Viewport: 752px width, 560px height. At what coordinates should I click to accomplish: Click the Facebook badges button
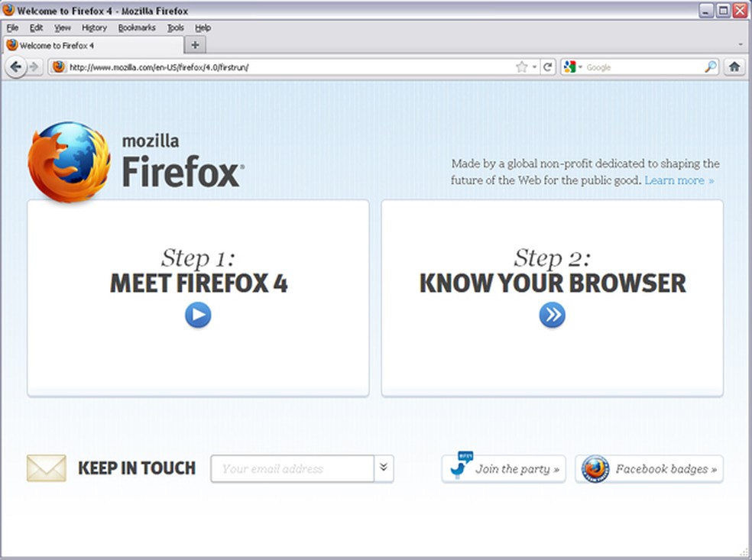click(x=649, y=468)
